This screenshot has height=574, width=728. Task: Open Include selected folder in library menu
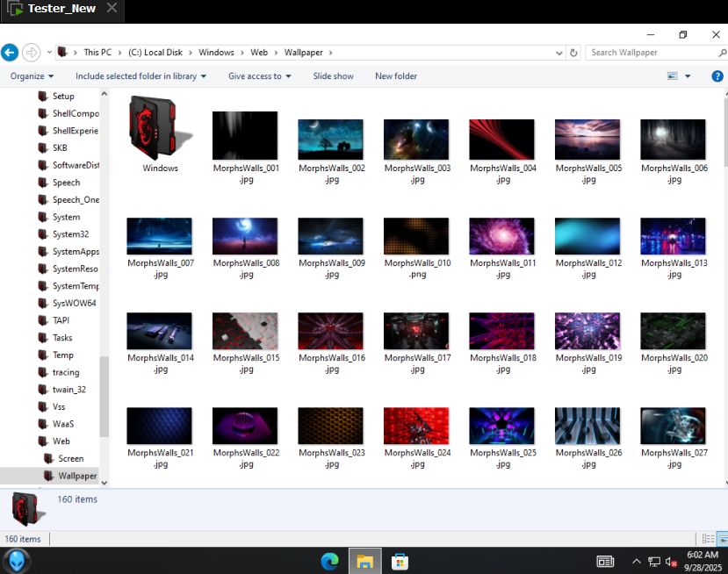[141, 76]
